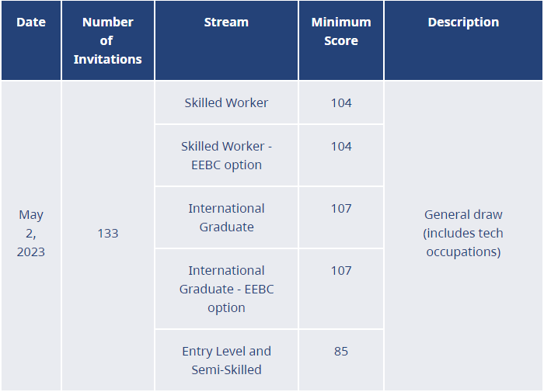Screen dimensions: 544x392
Task: Select the Number of Invitations header
Action: tap(107, 40)
